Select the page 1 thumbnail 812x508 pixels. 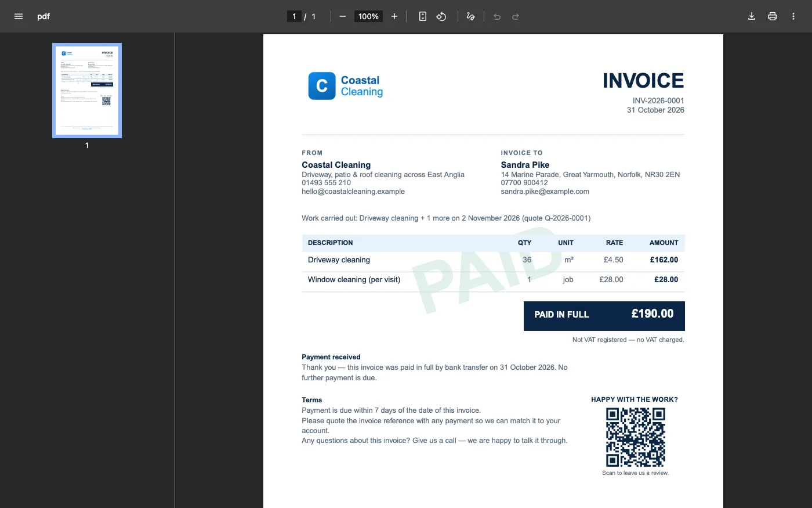87,91
